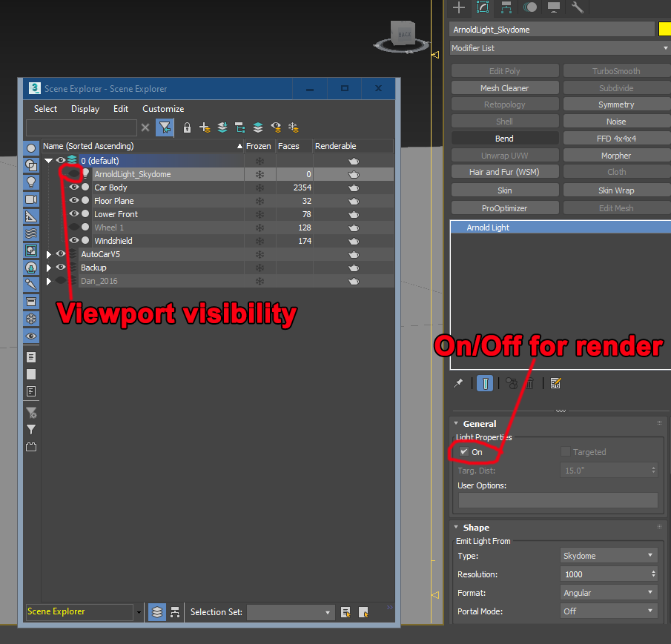Open the Format Angular dropdown
This screenshot has height=644, width=671.
609,593
